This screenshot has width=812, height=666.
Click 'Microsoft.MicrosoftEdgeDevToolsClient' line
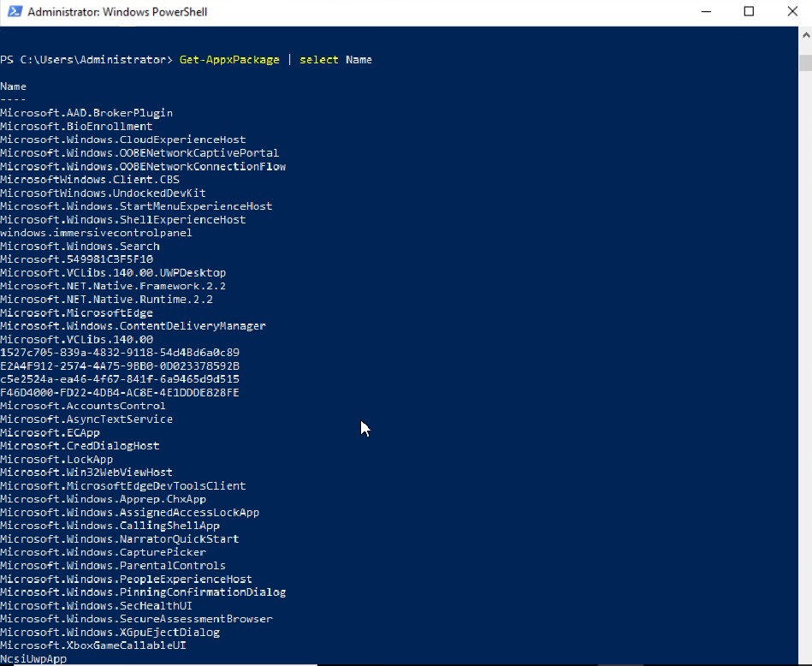(x=123, y=486)
